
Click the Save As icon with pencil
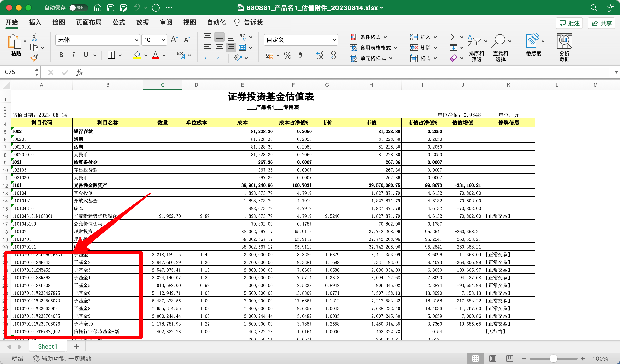point(124,8)
